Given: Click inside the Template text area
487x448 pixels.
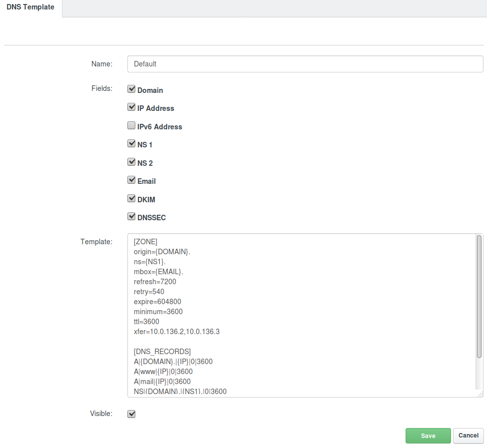Looking at the screenshot, I should click(301, 316).
